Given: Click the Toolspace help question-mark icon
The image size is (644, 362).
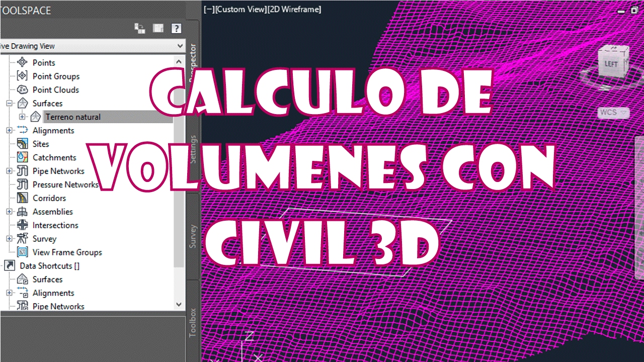Looking at the screenshot, I should pyautogui.click(x=176, y=29).
